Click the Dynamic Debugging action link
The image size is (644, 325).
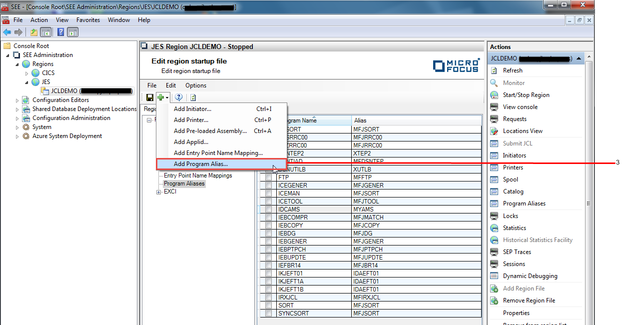pyautogui.click(x=530, y=276)
